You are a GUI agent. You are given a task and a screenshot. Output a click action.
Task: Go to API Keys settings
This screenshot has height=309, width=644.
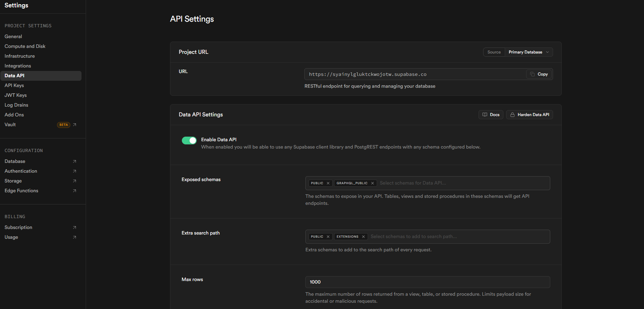click(x=14, y=85)
